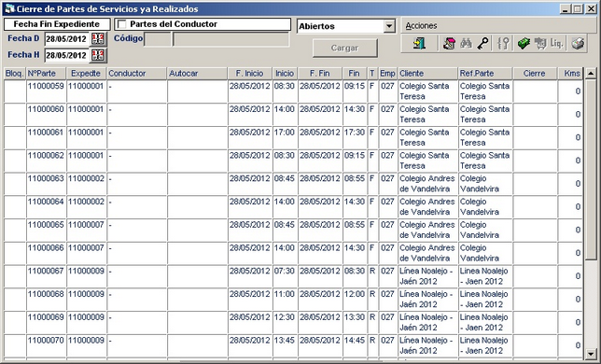Click the short Código input field

[158, 39]
